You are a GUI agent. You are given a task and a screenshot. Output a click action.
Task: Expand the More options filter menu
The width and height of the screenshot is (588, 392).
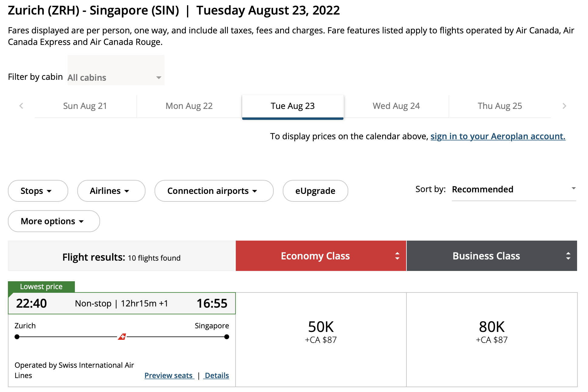click(x=53, y=221)
